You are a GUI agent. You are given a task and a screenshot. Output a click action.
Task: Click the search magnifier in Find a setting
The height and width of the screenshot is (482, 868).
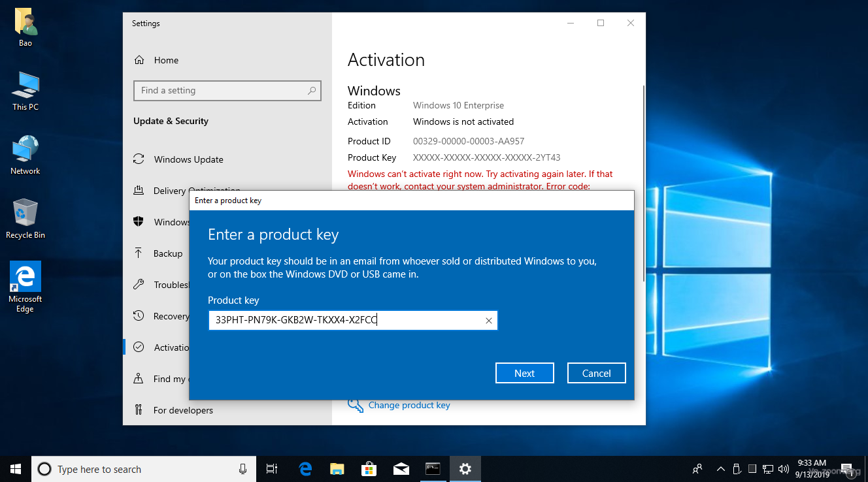point(312,91)
